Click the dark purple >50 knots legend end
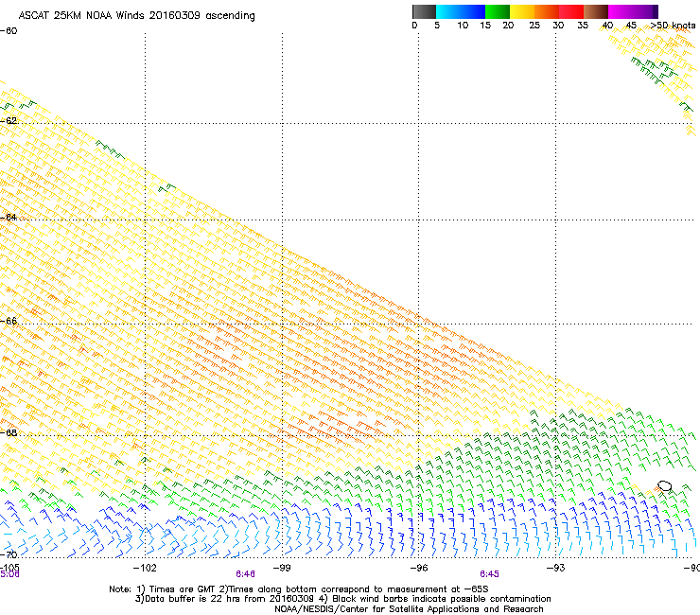The image size is (700, 615). pyautogui.click(x=656, y=11)
